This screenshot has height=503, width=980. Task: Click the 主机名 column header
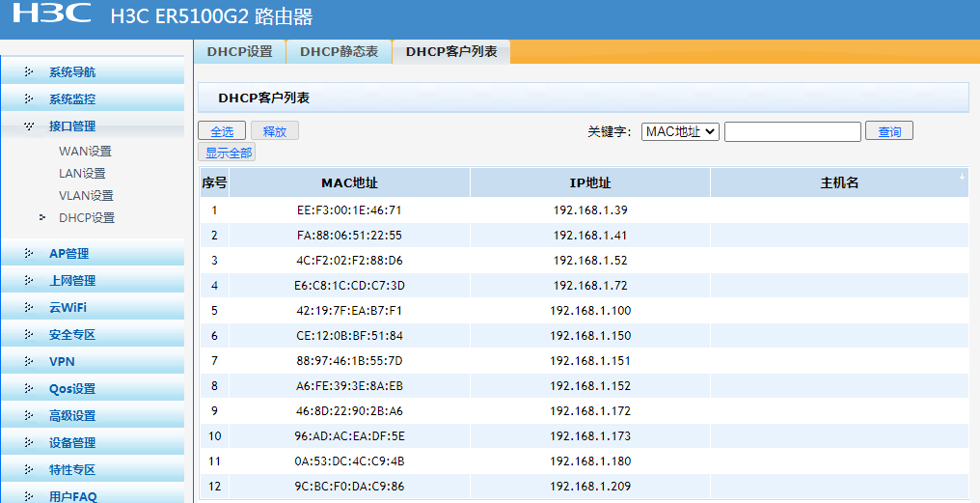point(839,182)
